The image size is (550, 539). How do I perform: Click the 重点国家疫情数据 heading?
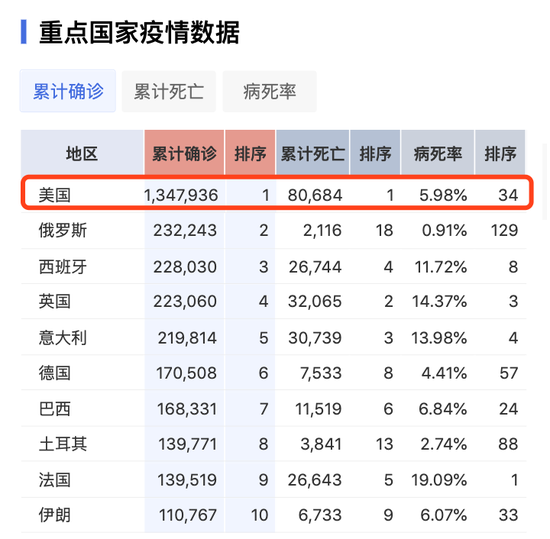pyautogui.click(x=139, y=32)
